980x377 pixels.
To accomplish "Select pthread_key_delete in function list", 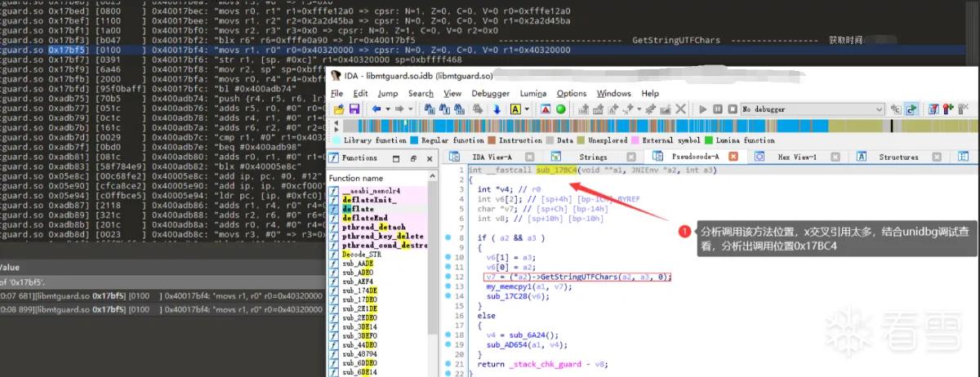I will (382, 236).
